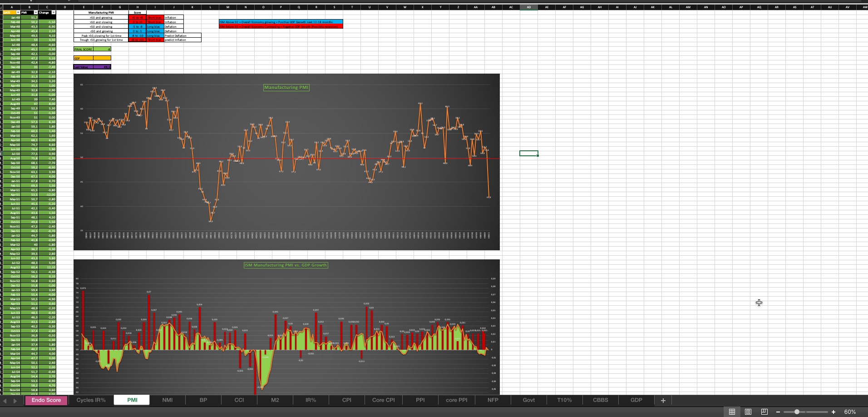Viewport: 868px width, 417px height.
Task: Go to the NFP sheet tab
Action: pyautogui.click(x=493, y=400)
